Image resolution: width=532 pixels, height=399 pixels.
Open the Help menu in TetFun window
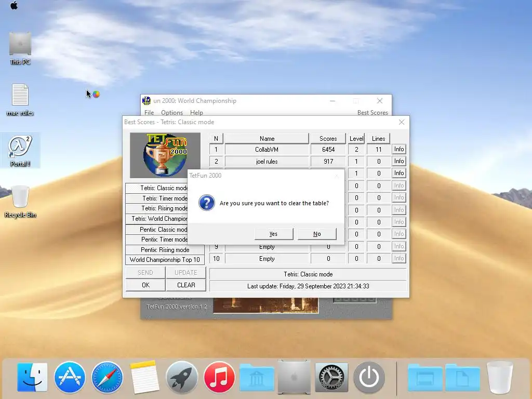pyautogui.click(x=196, y=113)
